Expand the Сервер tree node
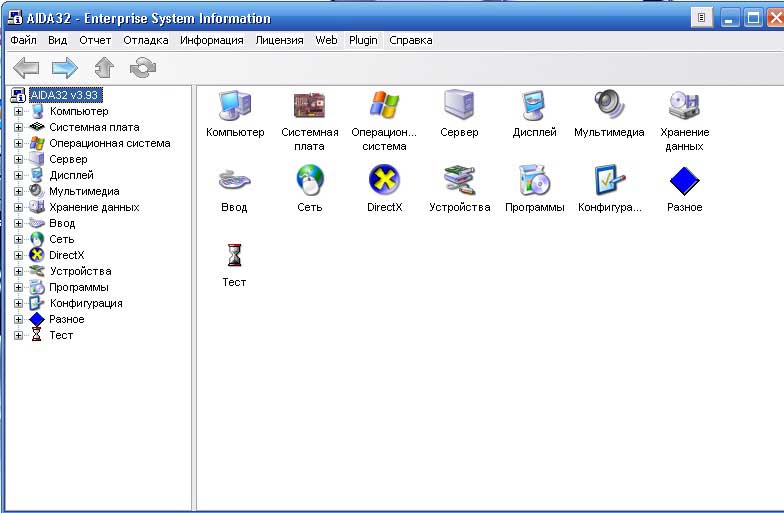Image resolution: width=784 pixels, height=513 pixels. (18, 160)
